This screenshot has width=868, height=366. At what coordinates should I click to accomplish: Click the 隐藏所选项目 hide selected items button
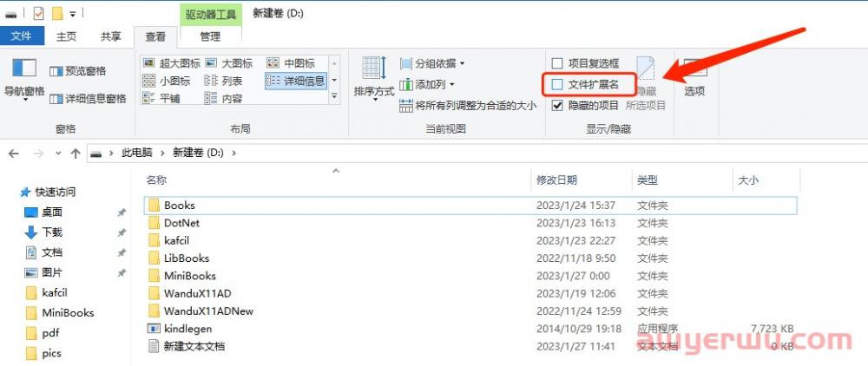(646, 83)
